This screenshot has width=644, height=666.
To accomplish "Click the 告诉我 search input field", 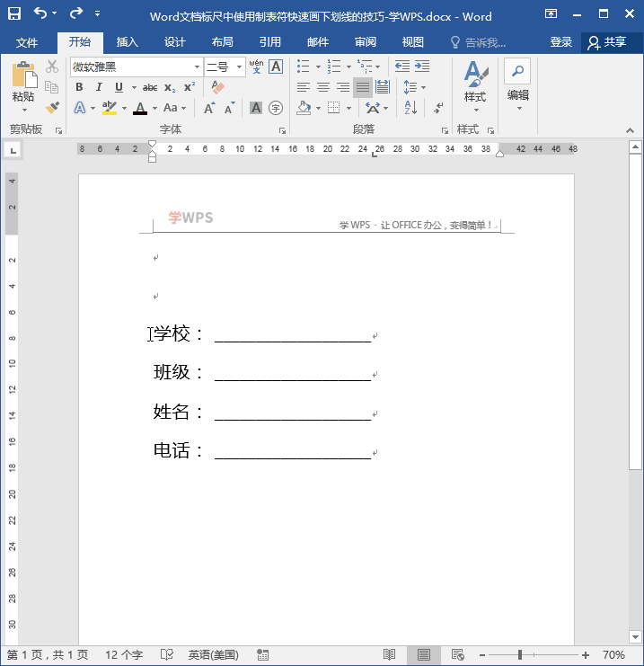I will [486, 42].
